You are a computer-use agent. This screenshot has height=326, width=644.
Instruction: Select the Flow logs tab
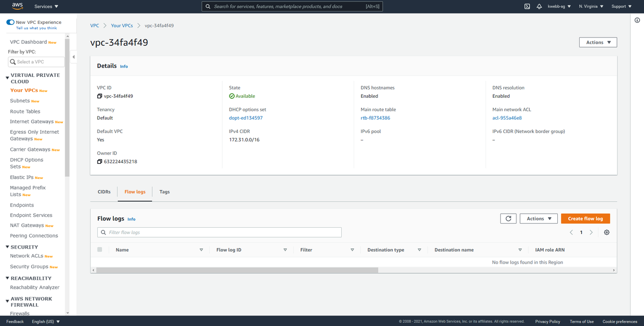(135, 192)
